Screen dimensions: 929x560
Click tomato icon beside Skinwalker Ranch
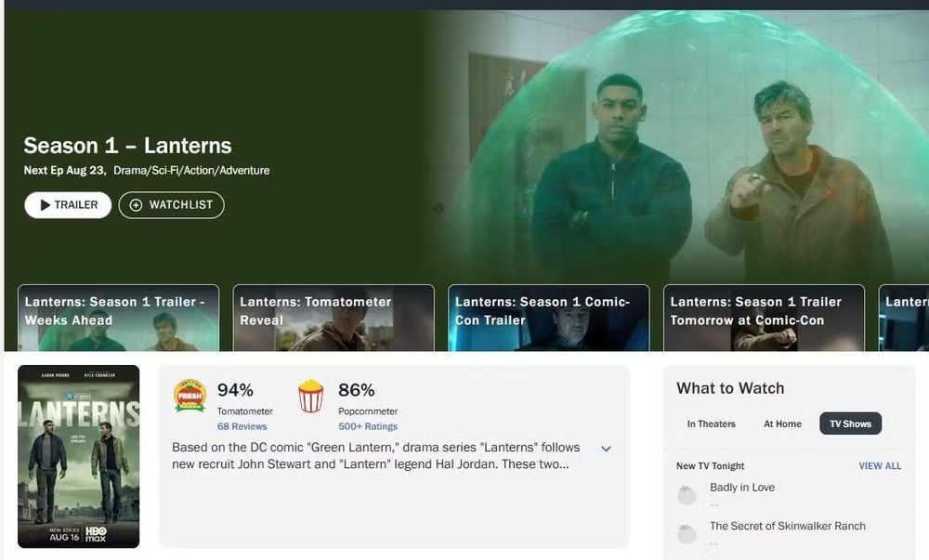click(x=687, y=533)
